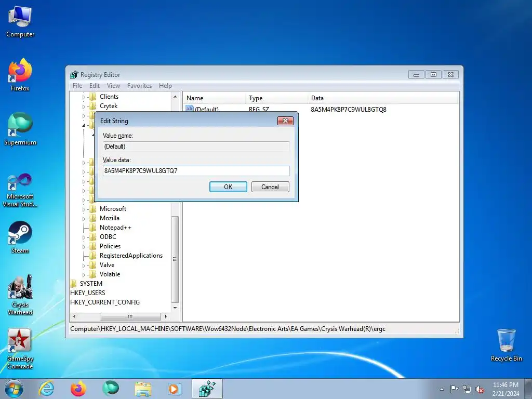Click the Value name field
The height and width of the screenshot is (399, 532).
click(x=196, y=146)
